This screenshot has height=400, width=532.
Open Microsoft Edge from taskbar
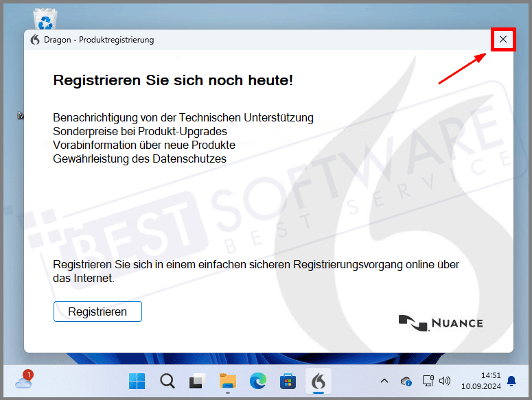(x=258, y=381)
